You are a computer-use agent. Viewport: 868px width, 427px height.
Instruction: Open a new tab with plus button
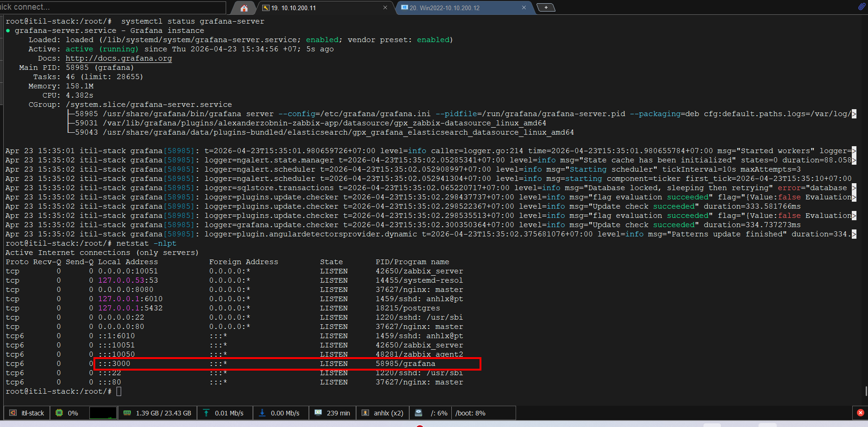pyautogui.click(x=546, y=8)
